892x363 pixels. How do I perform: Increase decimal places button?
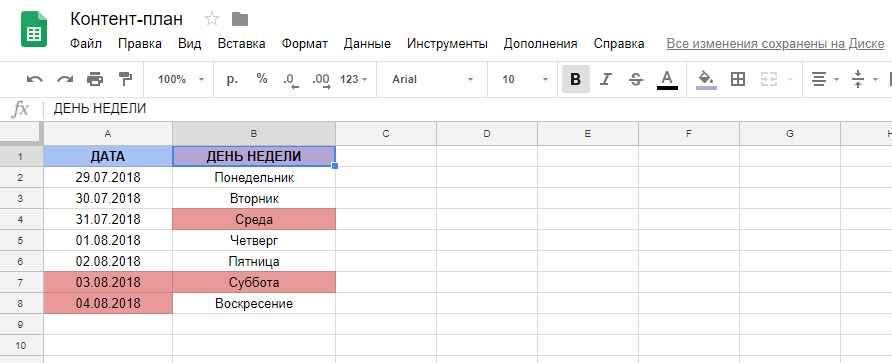click(x=321, y=80)
